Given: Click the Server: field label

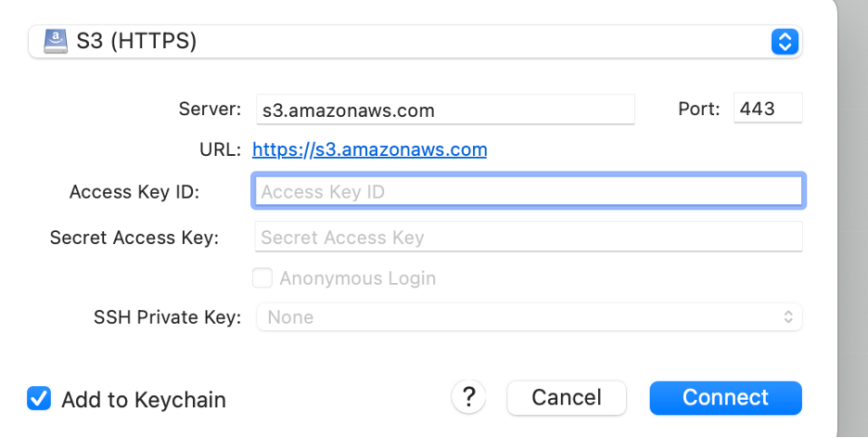Looking at the screenshot, I should pyautogui.click(x=211, y=109).
